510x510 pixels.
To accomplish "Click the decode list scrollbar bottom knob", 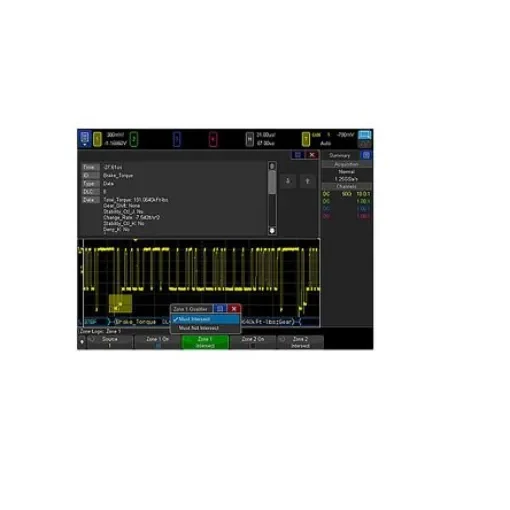I will click(272, 230).
